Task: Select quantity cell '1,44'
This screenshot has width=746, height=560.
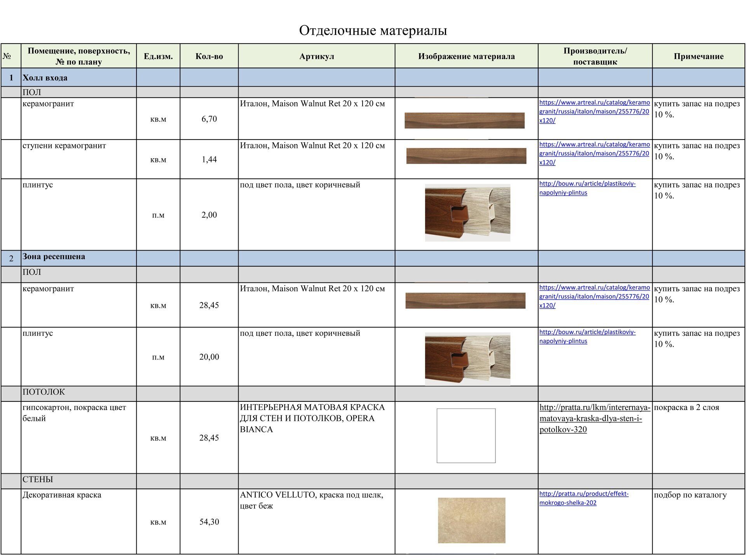Action: (209, 159)
